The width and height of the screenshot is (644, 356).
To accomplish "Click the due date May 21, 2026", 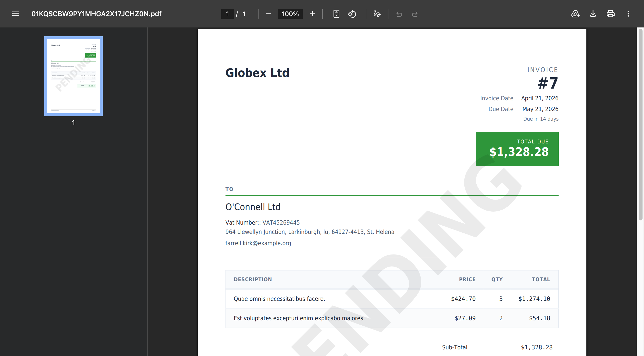I will point(540,109).
